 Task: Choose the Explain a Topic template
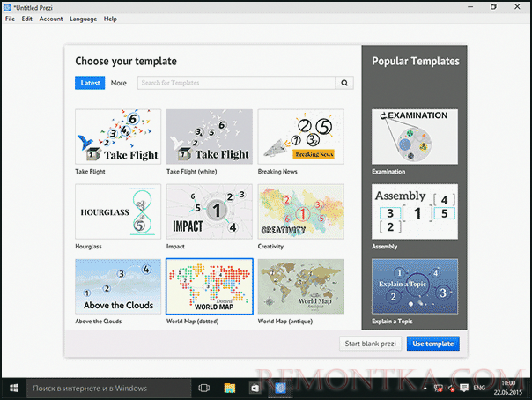(x=415, y=286)
